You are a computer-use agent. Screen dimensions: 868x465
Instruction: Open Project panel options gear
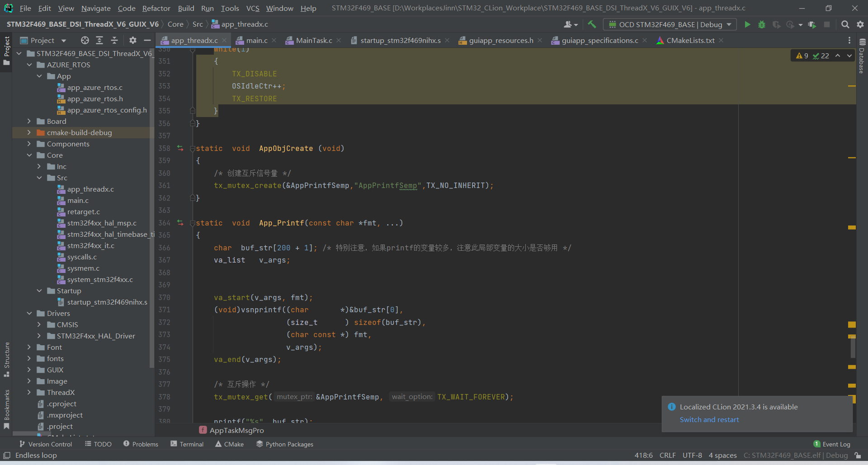(x=132, y=40)
